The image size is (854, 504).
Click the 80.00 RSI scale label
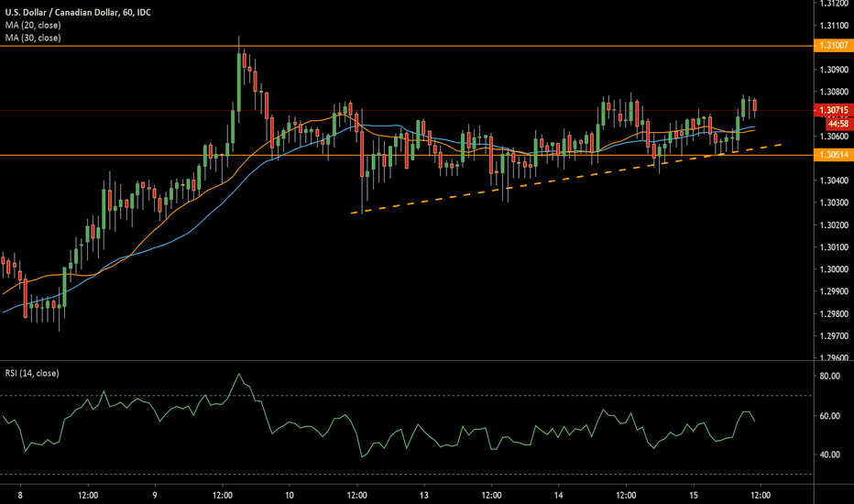pyautogui.click(x=830, y=376)
